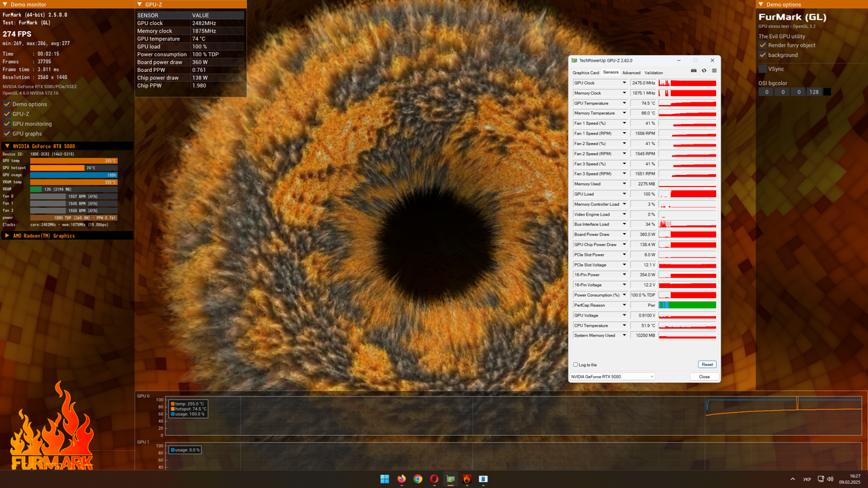Enable the Log to file checkbox

click(x=576, y=365)
